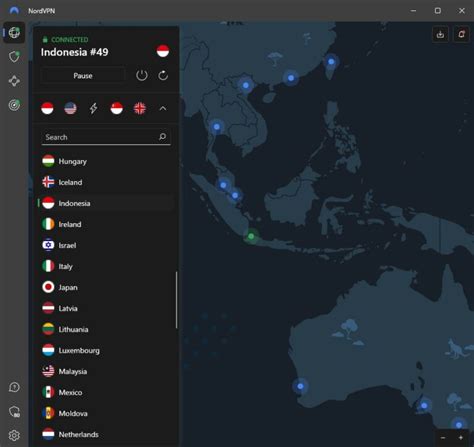Viewport: 474px width, 447px height.
Task: Select Mexico in country list
Action: pos(106,392)
